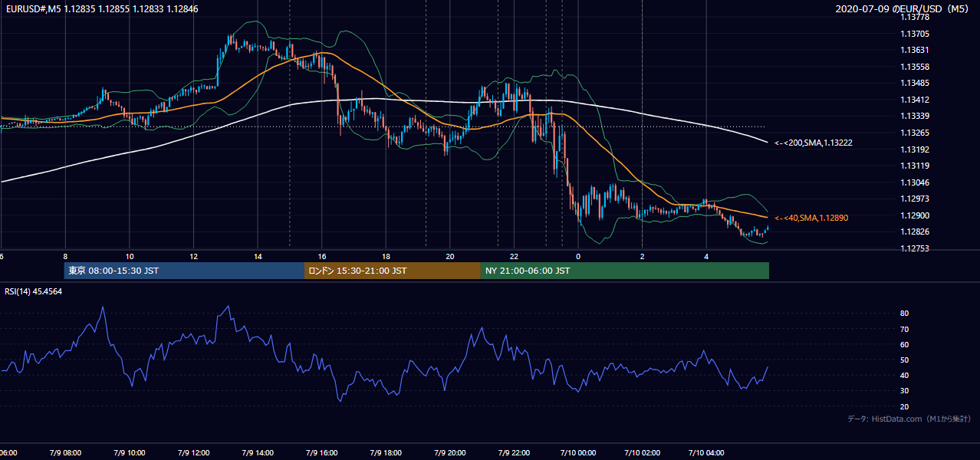Screen dimensions: 980x460
Task: Click price axis value 1.13558
Action: point(915,67)
